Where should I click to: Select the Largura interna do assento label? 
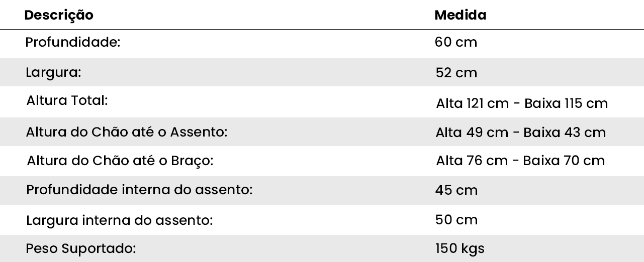pos(119,220)
